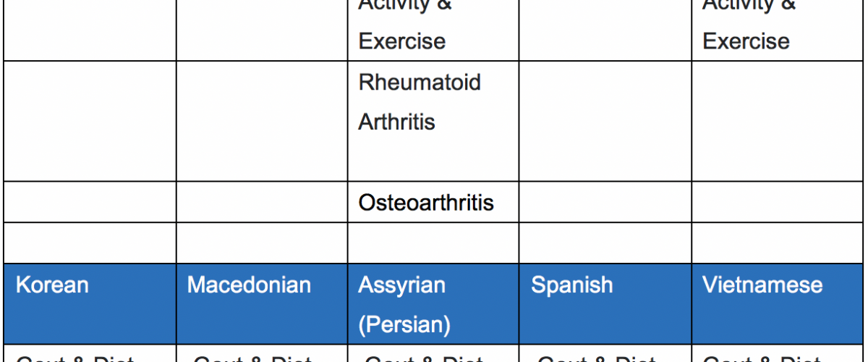Select the Vietnamese header cell
Image resolution: width=868 pixels, height=362 pixels.
click(x=778, y=304)
